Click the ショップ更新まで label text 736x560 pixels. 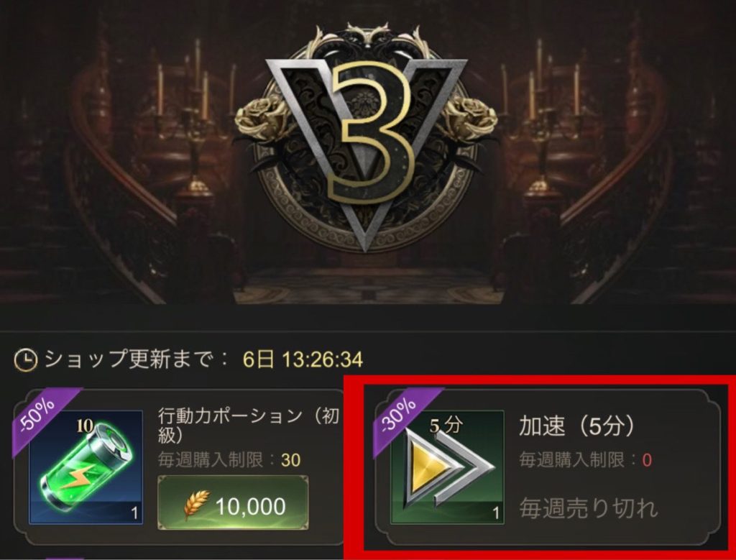tap(136, 359)
